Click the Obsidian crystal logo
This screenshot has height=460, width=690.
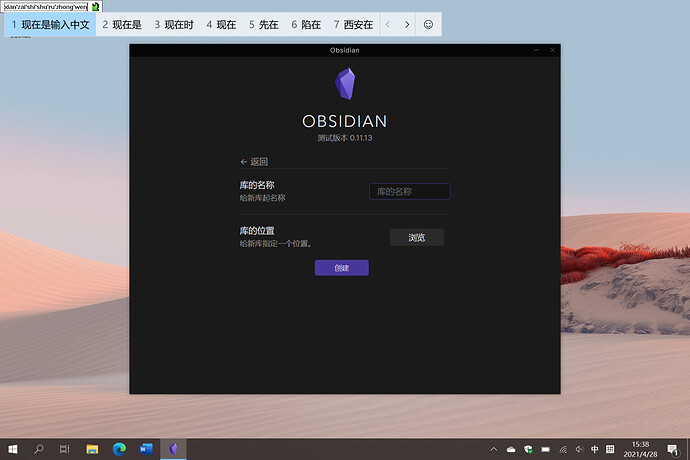pyautogui.click(x=345, y=84)
